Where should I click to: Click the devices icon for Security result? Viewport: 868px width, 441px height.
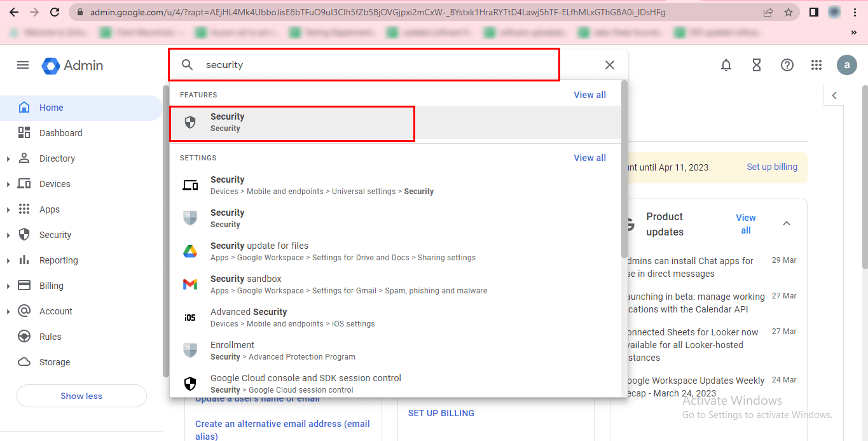(190, 185)
